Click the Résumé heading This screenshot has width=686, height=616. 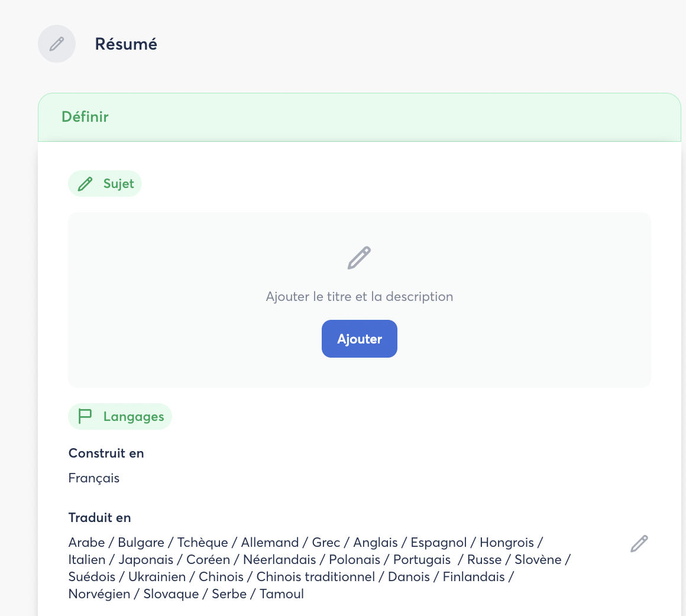(x=126, y=44)
